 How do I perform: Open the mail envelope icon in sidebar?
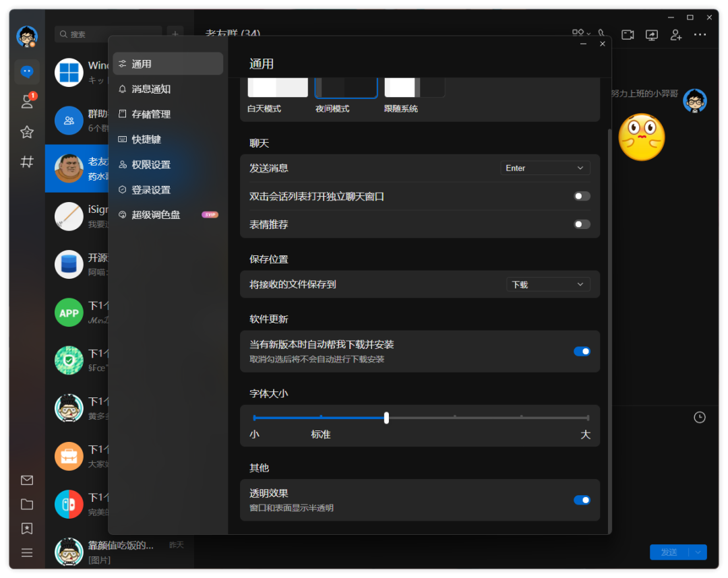point(27,480)
